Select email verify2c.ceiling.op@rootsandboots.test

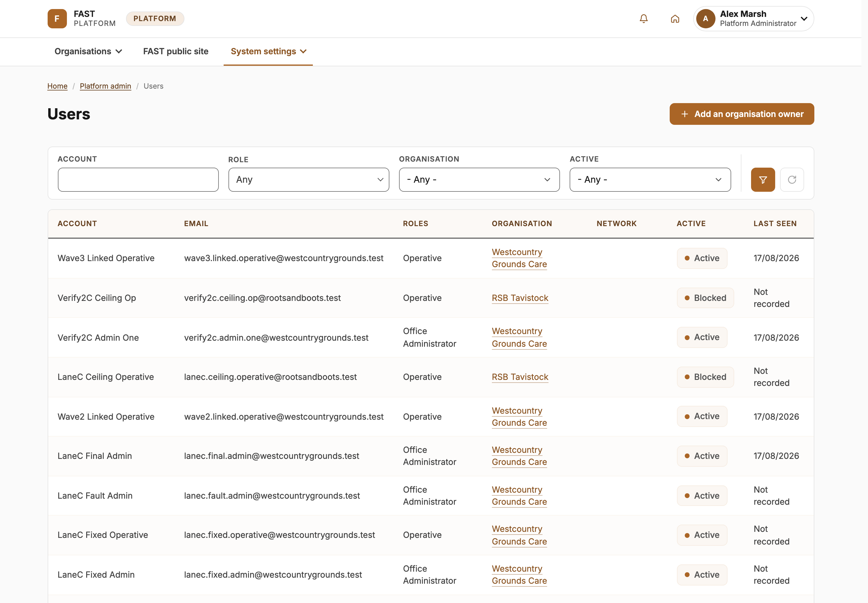(x=262, y=298)
